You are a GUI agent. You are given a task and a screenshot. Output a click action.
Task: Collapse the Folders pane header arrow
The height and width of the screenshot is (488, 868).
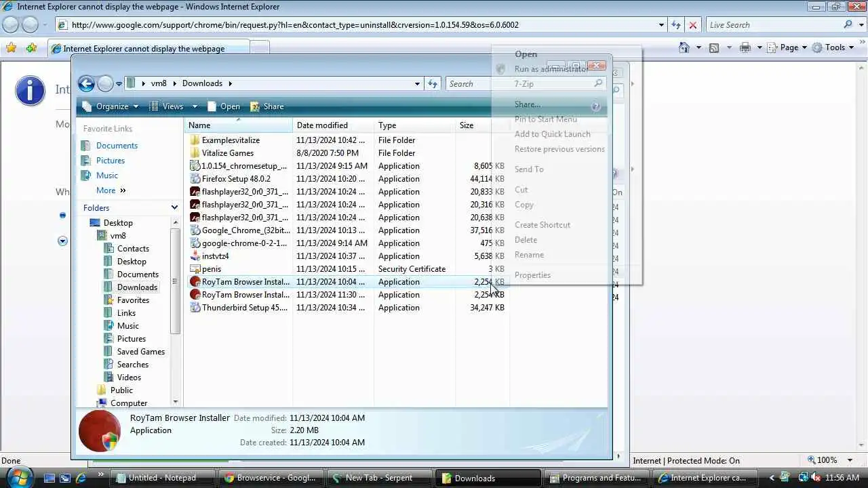pos(174,208)
